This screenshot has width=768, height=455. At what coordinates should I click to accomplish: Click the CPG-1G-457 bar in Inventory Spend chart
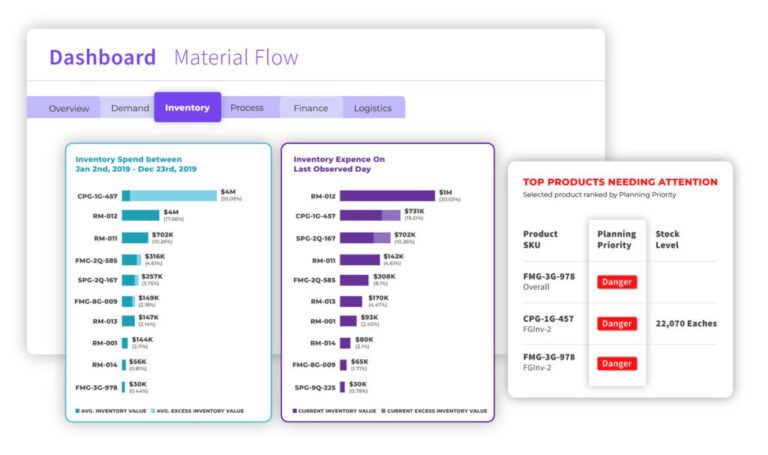click(x=169, y=196)
